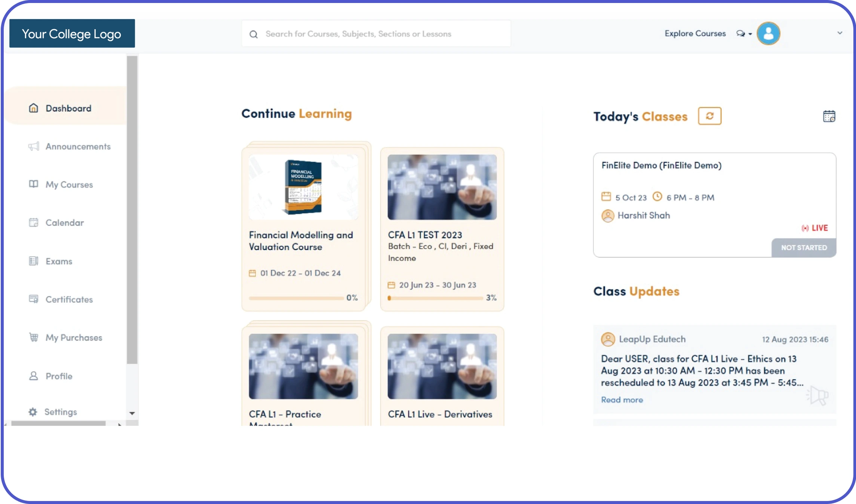The width and height of the screenshot is (856, 504).
Task: Open the Financial Modelling course thumbnail
Action: (303, 187)
